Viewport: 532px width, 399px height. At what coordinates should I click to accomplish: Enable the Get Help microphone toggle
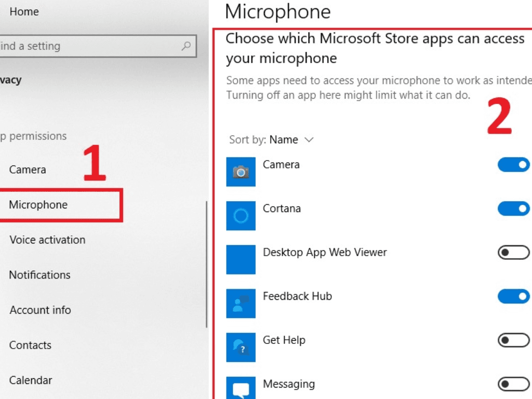(x=513, y=341)
